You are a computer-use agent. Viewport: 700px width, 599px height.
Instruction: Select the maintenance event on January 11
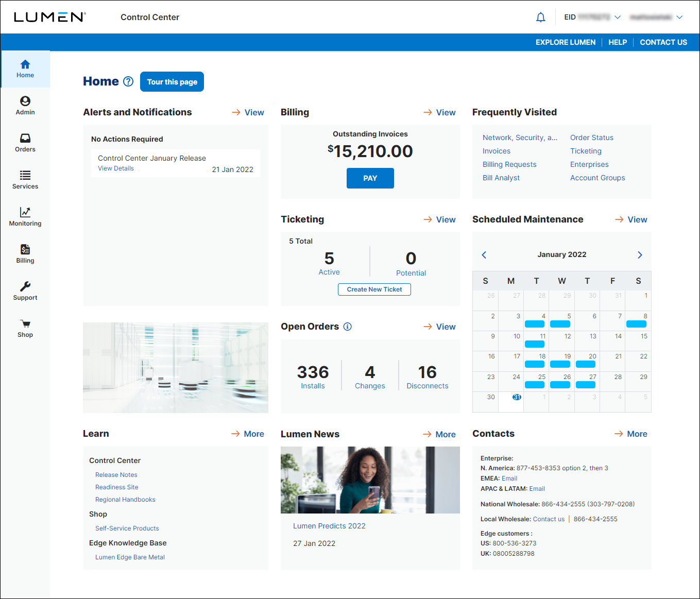pyautogui.click(x=535, y=344)
